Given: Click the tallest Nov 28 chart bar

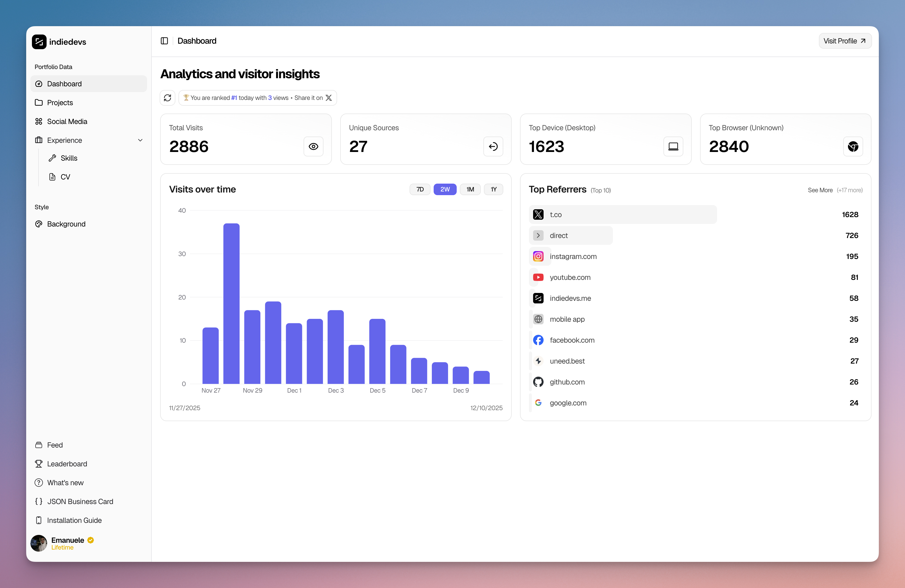Looking at the screenshot, I should pyautogui.click(x=231, y=304).
